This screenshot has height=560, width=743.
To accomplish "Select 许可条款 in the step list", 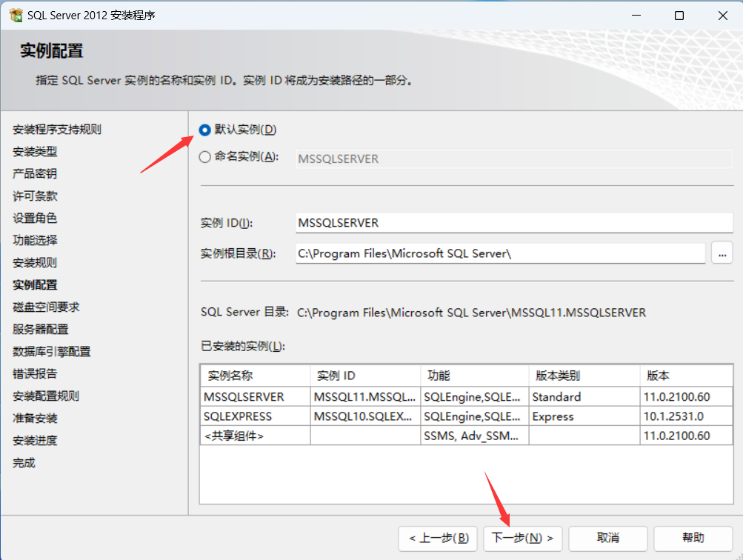I will tap(35, 196).
